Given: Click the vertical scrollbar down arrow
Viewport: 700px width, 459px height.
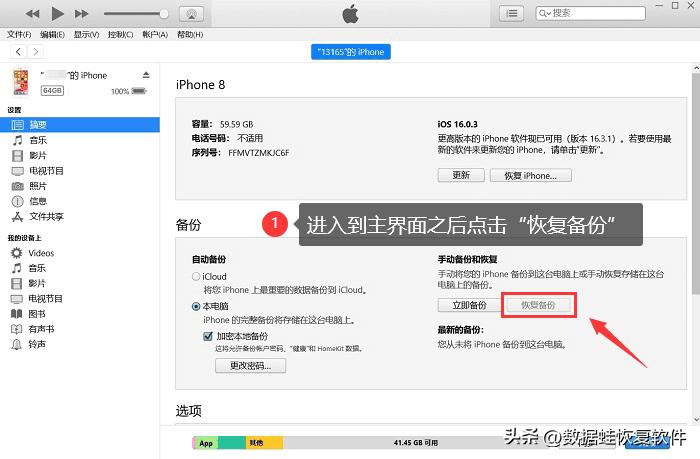Looking at the screenshot, I should 696,420.
